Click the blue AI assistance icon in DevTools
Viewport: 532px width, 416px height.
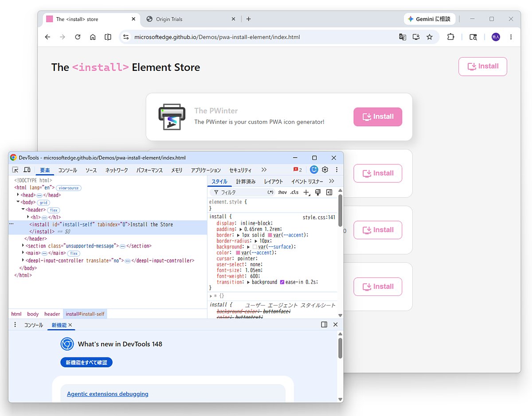pyautogui.click(x=314, y=170)
